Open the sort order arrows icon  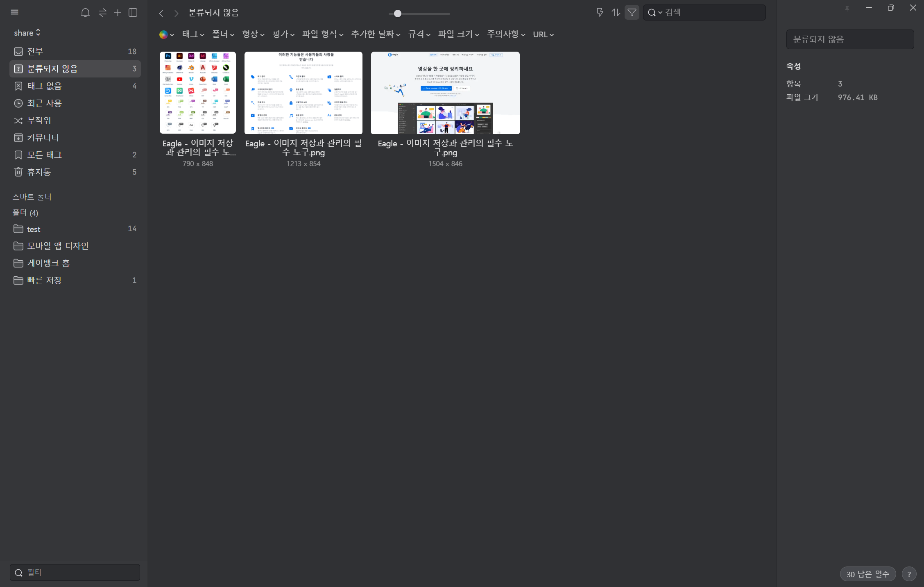click(616, 13)
